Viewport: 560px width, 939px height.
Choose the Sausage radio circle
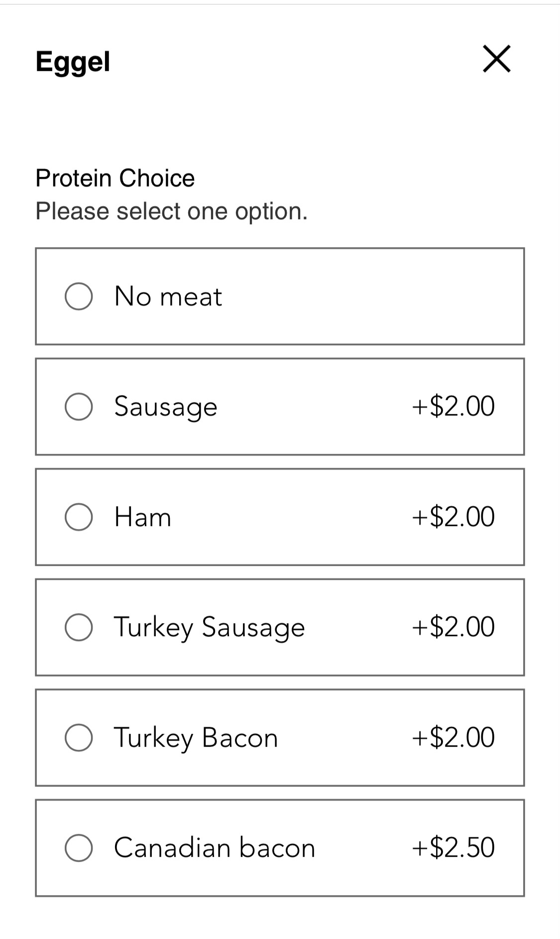pyautogui.click(x=79, y=406)
